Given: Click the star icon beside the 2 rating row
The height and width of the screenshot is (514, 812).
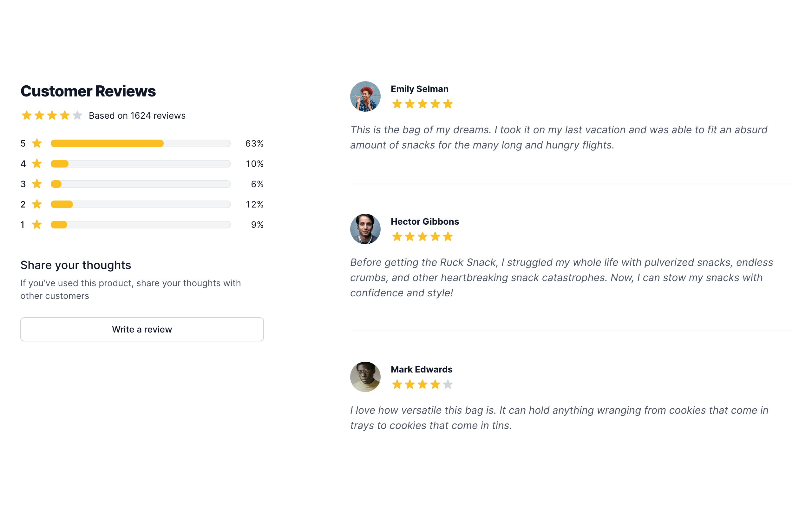Looking at the screenshot, I should (37, 204).
